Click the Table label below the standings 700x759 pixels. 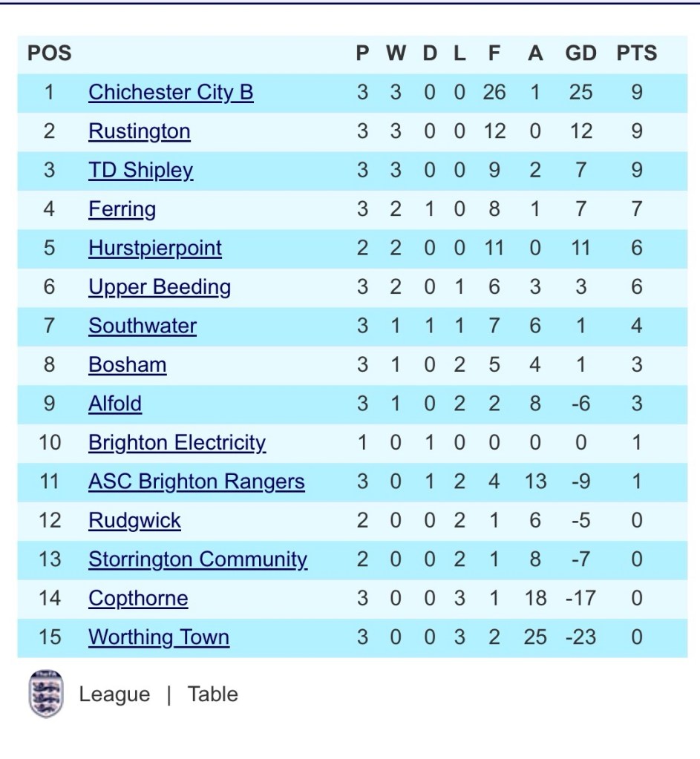[x=212, y=694]
